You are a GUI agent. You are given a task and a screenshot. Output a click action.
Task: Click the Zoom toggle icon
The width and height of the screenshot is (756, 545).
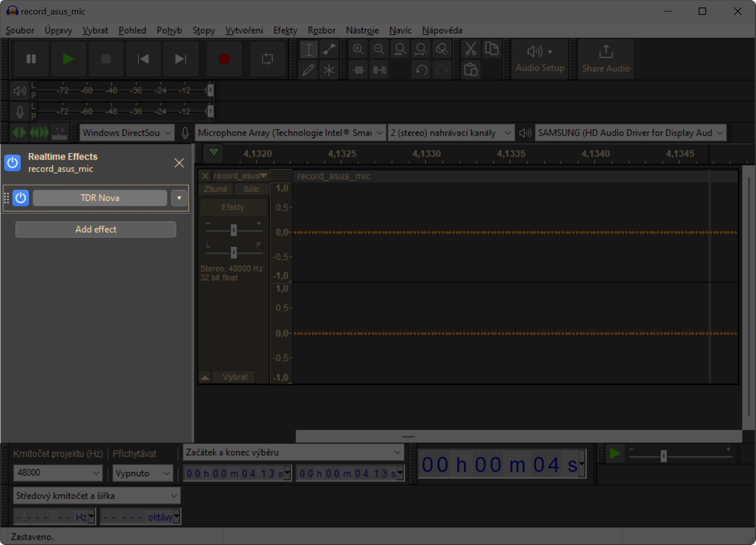pyautogui.click(x=442, y=49)
